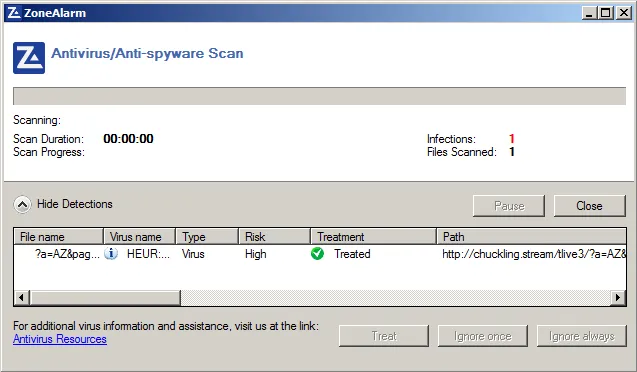Image resolution: width=637 pixels, height=372 pixels.
Task: Click the Pause button
Action: pyautogui.click(x=509, y=206)
